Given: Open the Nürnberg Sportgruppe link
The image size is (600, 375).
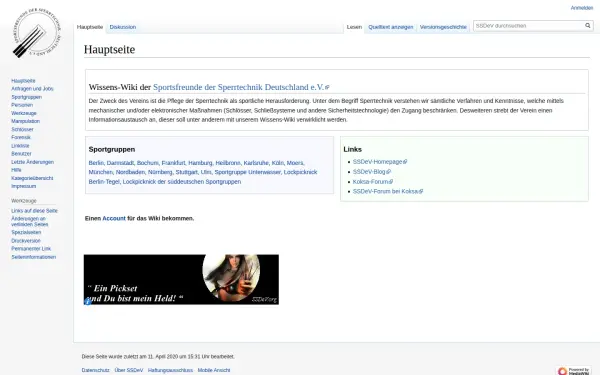Looking at the screenshot, I should [160, 173].
